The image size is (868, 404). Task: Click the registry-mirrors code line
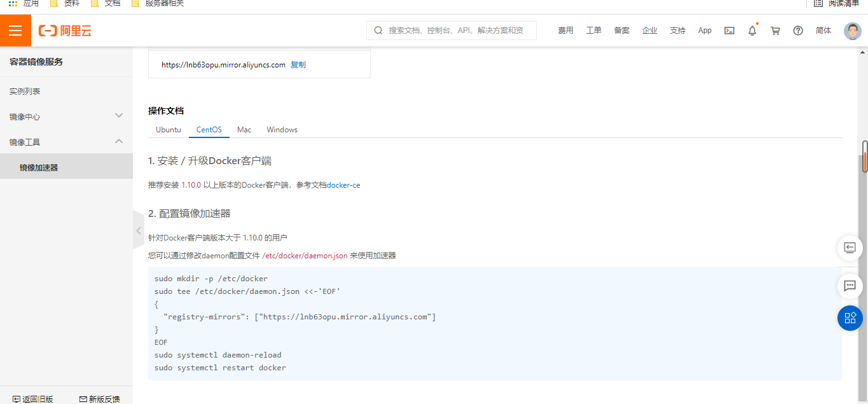300,317
